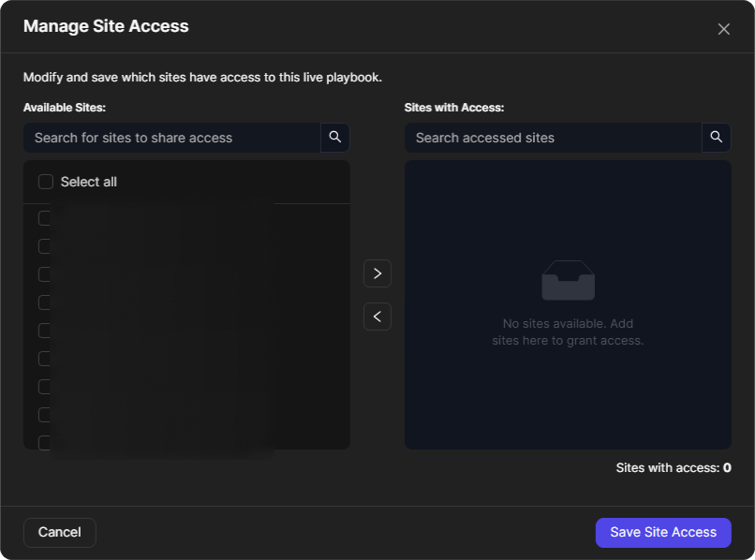This screenshot has width=755, height=560.
Task: Click 'No sites available' empty-state message
Action: pyautogui.click(x=568, y=332)
